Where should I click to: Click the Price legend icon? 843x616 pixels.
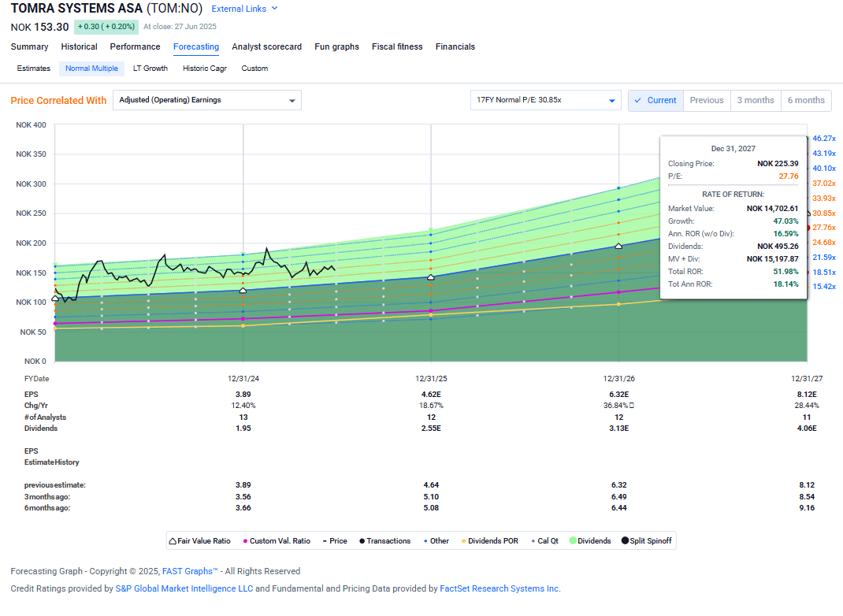(x=323, y=540)
